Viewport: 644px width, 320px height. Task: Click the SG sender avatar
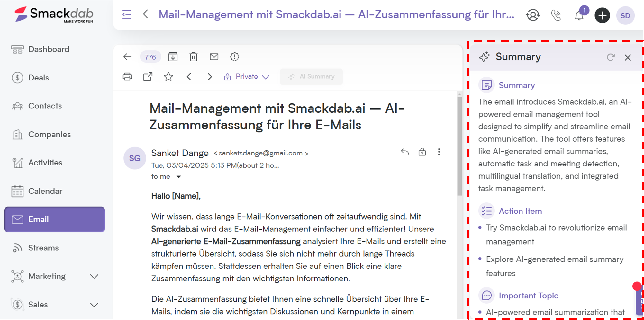coord(135,158)
